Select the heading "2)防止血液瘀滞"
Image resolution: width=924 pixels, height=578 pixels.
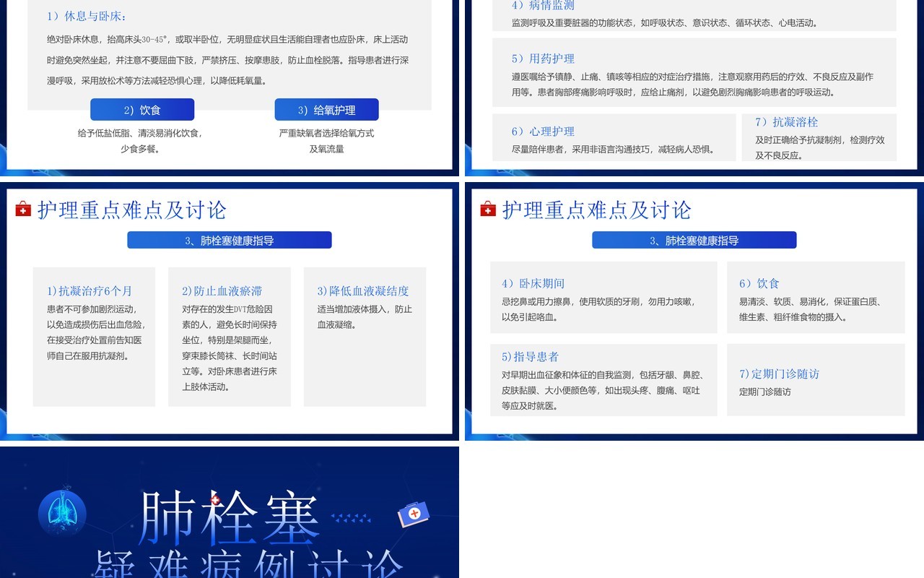tap(222, 290)
